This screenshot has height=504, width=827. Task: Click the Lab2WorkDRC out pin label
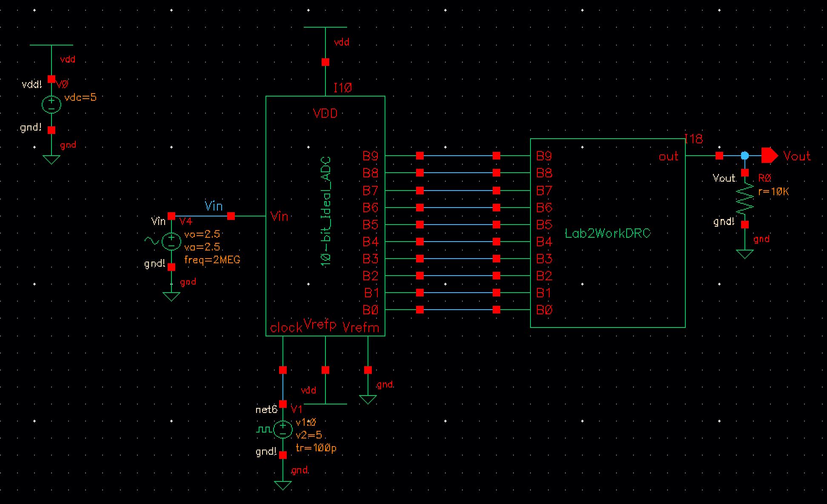(668, 157)
